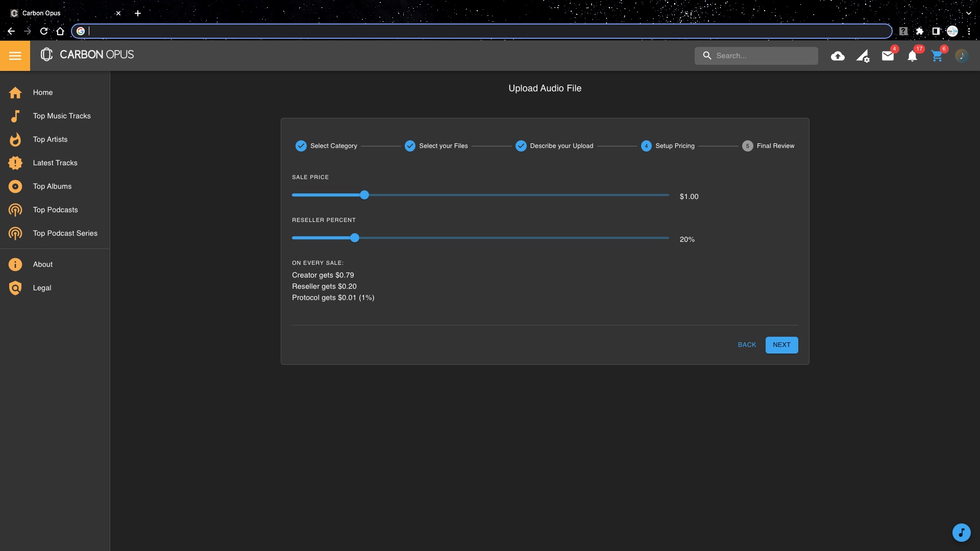Click the NEXT button

point(781,345)
